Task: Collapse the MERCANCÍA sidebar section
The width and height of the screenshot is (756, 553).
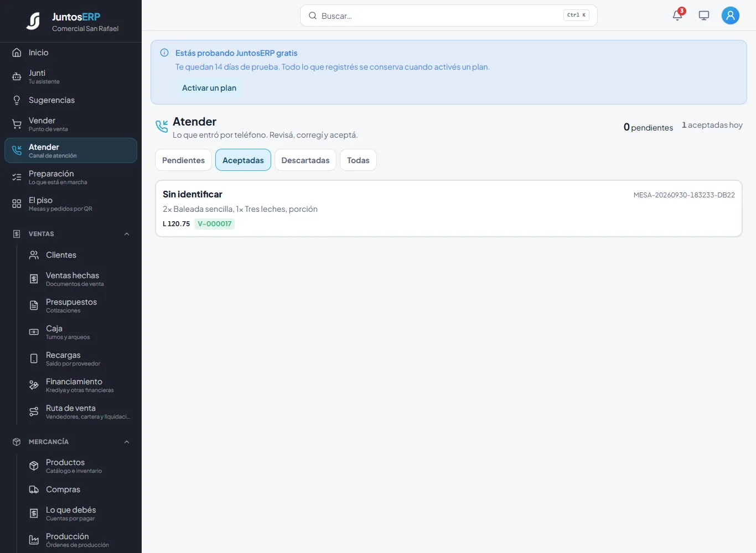Action: coord(127,442)
